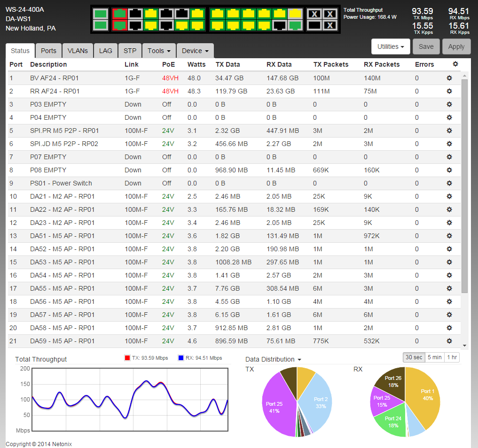Open the STP tab
Viewport: 478px width, 448px height.
point(130,51)
